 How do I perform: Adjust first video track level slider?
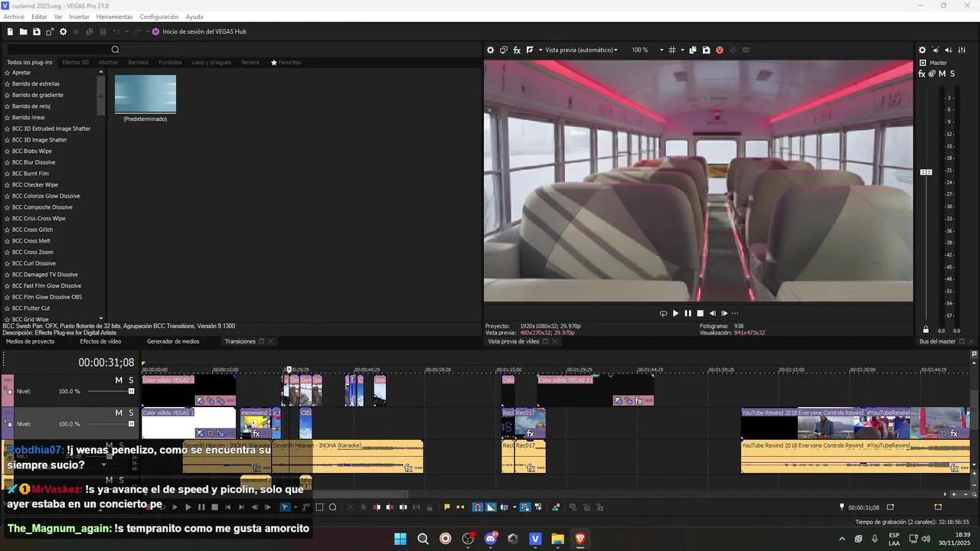click(131, 391)
